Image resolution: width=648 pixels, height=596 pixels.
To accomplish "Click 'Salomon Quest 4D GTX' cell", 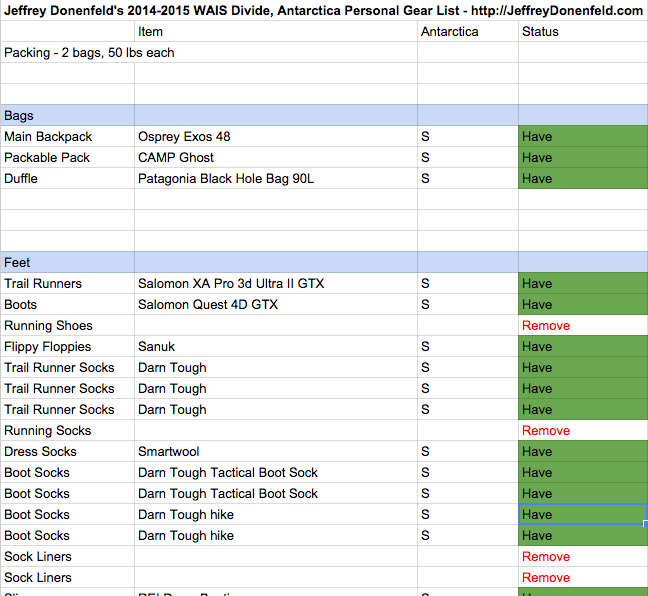I will click(x=276, y=305).
